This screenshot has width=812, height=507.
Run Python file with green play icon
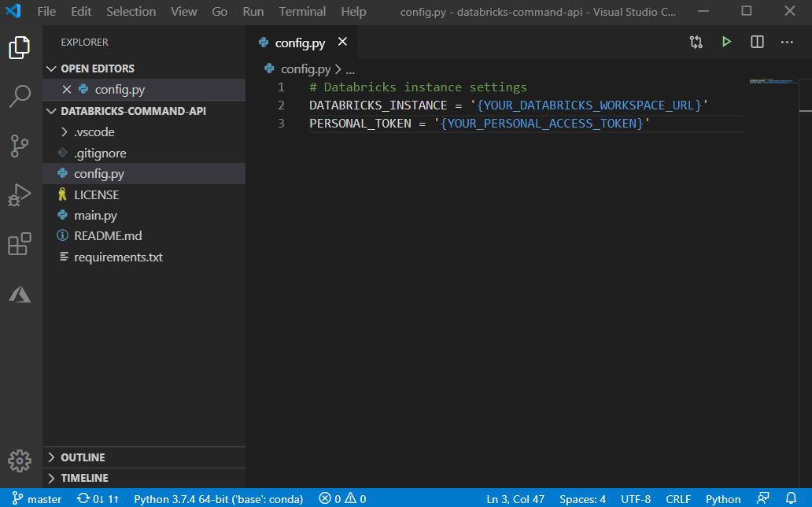[726, 42]
